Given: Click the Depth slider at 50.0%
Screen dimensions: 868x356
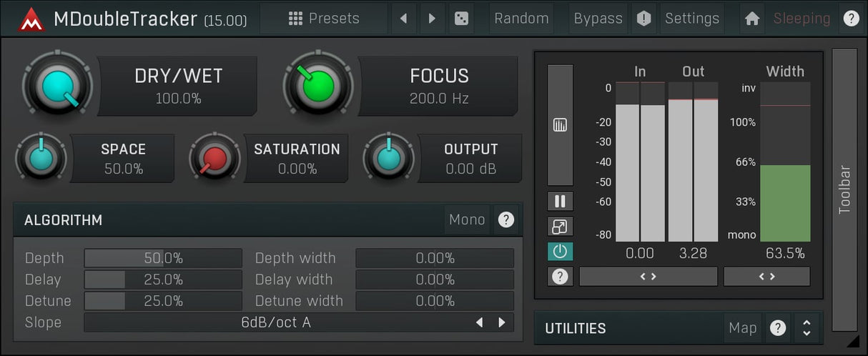Looking at the screenshot, I should tap(163, 258).
